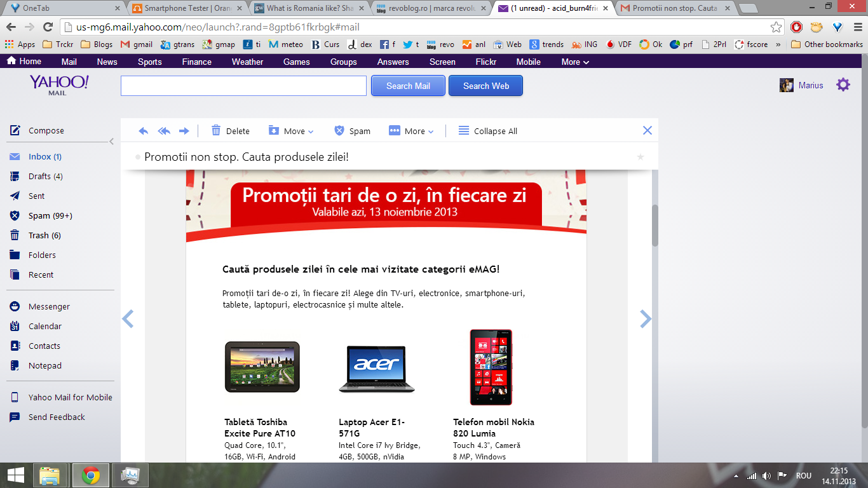Open Finance in Yahoo navigation bar
Screen dimensions: 868x488
pyautogui.click(x=197, y=62)
